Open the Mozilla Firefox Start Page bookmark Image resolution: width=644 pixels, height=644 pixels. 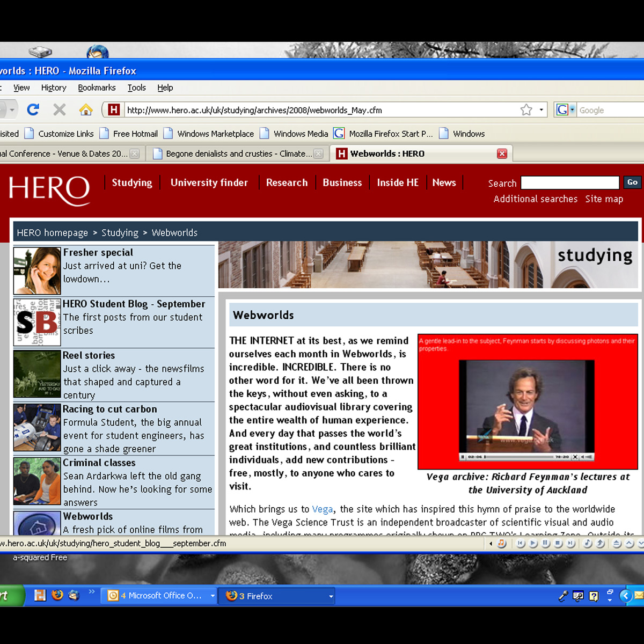(x=383, y=134)
